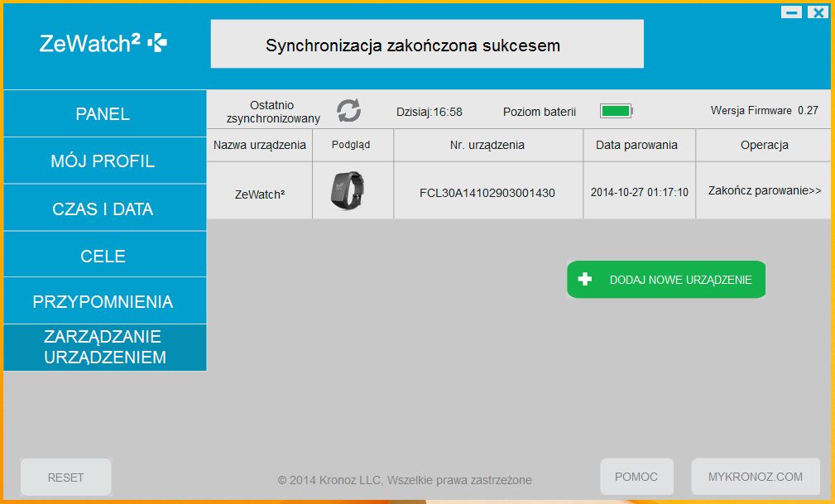Minimize the ZeWatch² window
The height and width of the screenshot is (504, 835).
(x=792, y=12)
